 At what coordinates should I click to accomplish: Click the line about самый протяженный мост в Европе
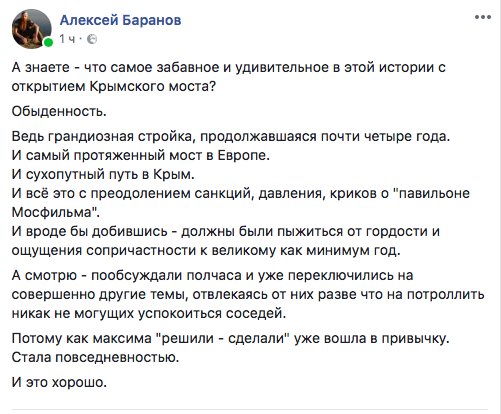pyautogui.click(x=141, y=155)
